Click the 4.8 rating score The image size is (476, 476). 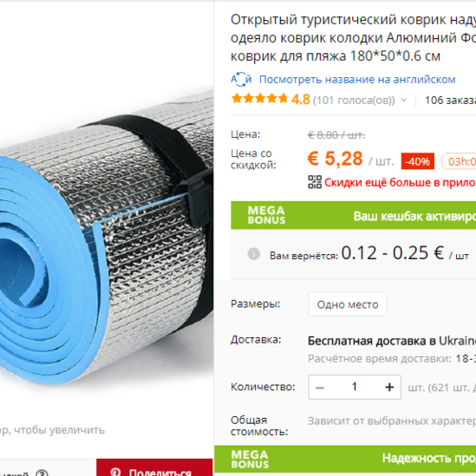[300, 100]
